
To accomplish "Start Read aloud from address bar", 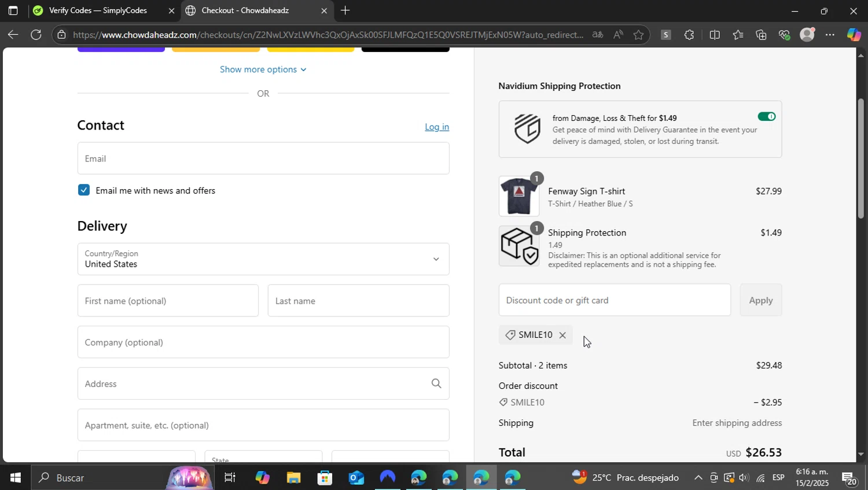I will (x=618, y=35).
